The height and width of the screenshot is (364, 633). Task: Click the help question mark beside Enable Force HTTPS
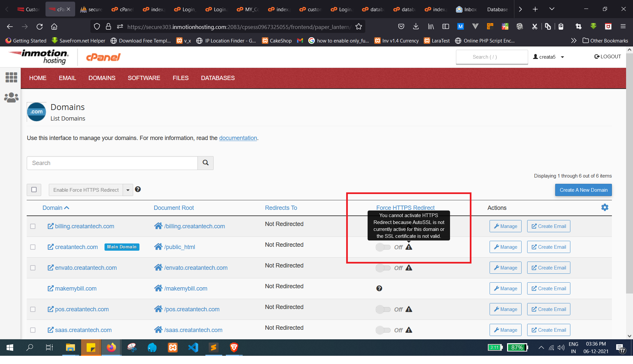(x=138, y=189)
